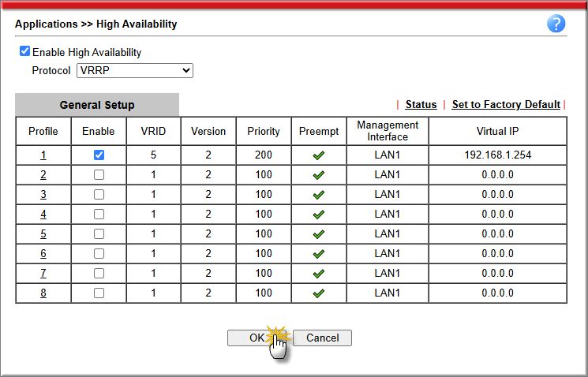Screen dimensions: 588x377
Task: Click the Preempt checkmark in profile 3 row
Action: coord(319,195)
